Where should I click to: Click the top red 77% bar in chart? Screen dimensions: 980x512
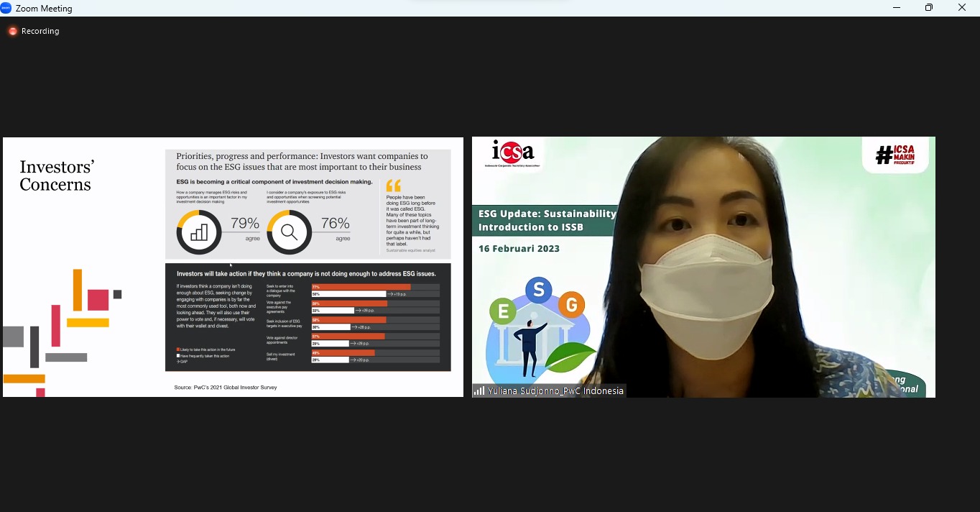pyautogui.click(x=361, y=287)
